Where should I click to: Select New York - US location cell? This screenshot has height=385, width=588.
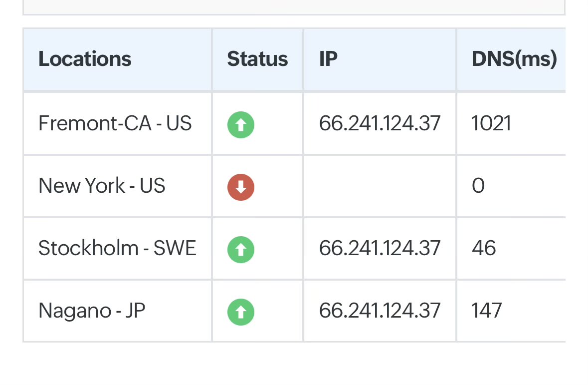click(x=102, y=186)
